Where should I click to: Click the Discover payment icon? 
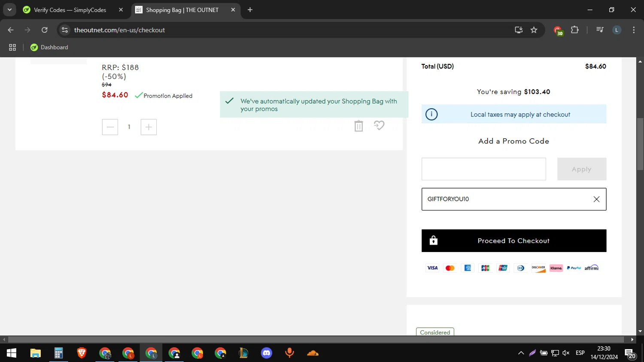point(538,268)
